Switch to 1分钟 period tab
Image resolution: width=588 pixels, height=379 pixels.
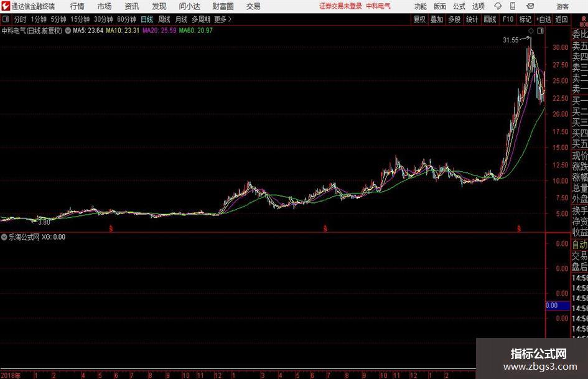pyautogui.click(x=39, y=19)
